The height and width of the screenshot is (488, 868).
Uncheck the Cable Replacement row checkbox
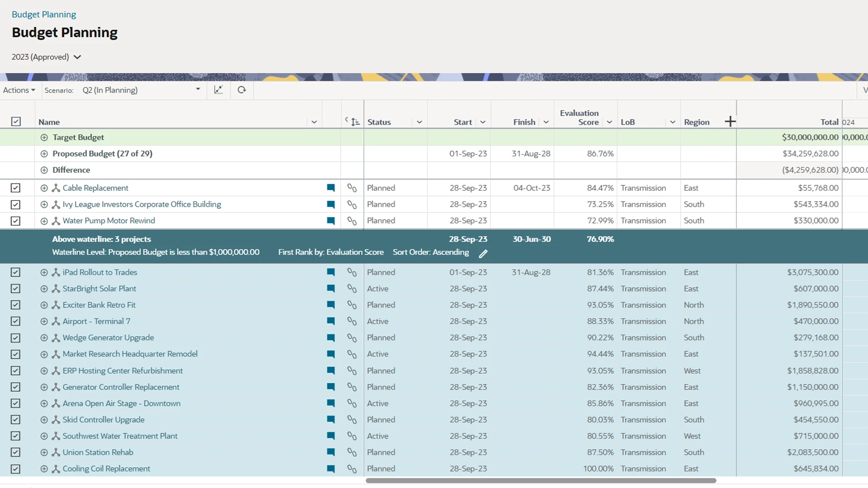click(16, 188)
